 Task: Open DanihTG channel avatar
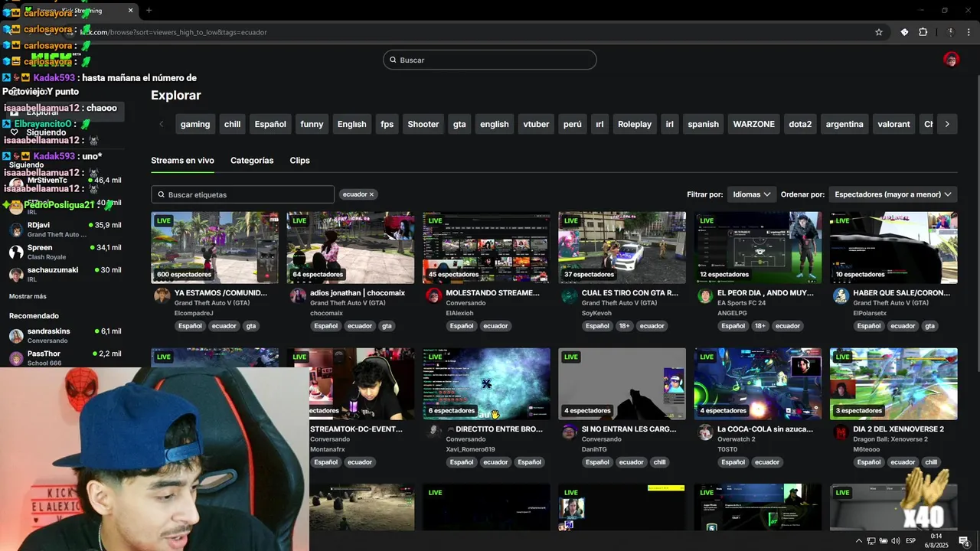(569, 432)
